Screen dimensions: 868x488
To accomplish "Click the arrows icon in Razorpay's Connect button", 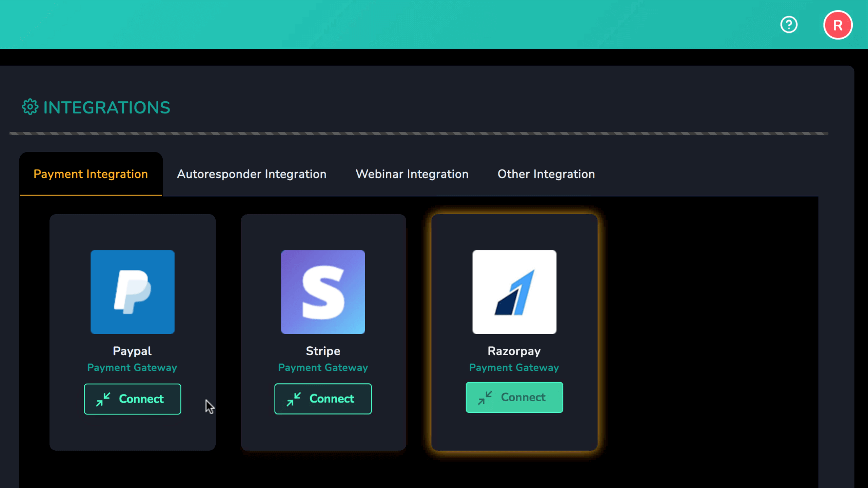I will tap(485, 398).
